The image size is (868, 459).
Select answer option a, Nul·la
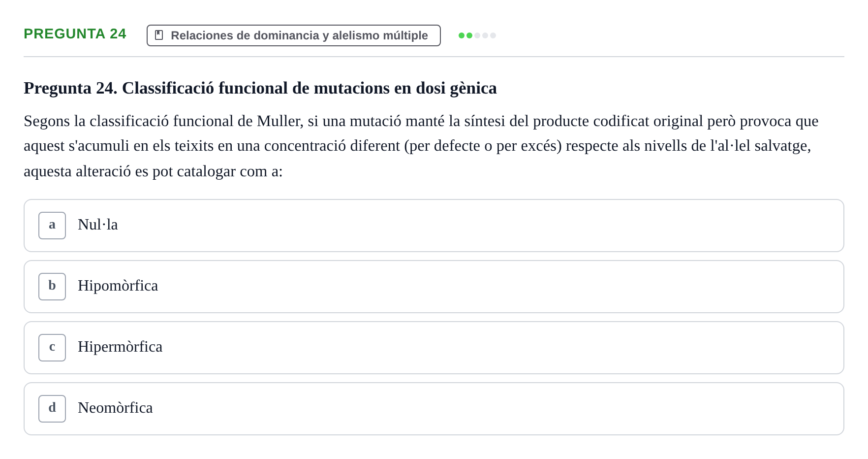coord(434,226)
